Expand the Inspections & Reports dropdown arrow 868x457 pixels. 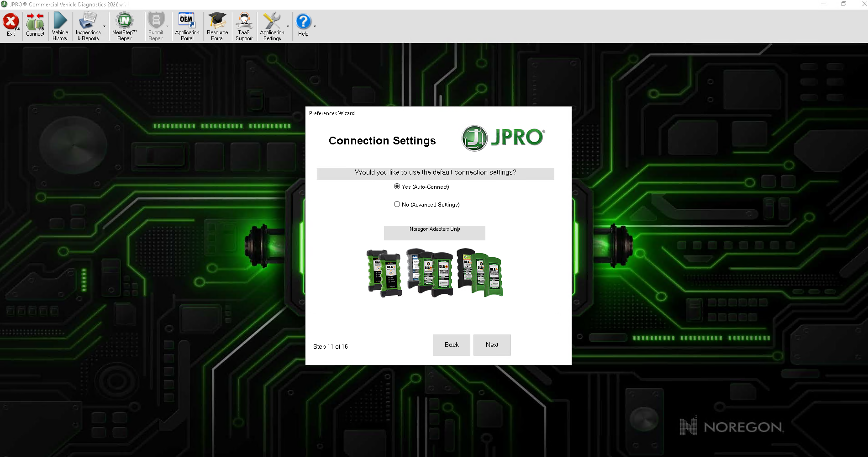(x=105, y=27)
